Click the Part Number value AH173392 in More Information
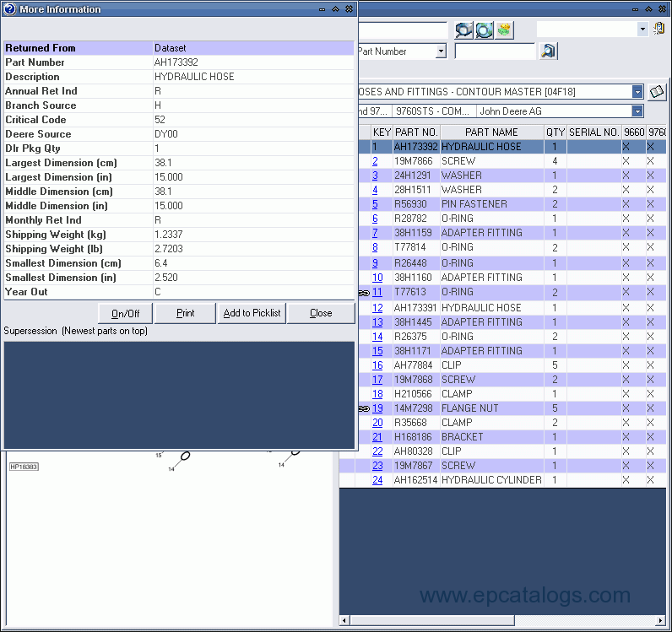Viewport: 672px width, 632px height. coord(176,62)
